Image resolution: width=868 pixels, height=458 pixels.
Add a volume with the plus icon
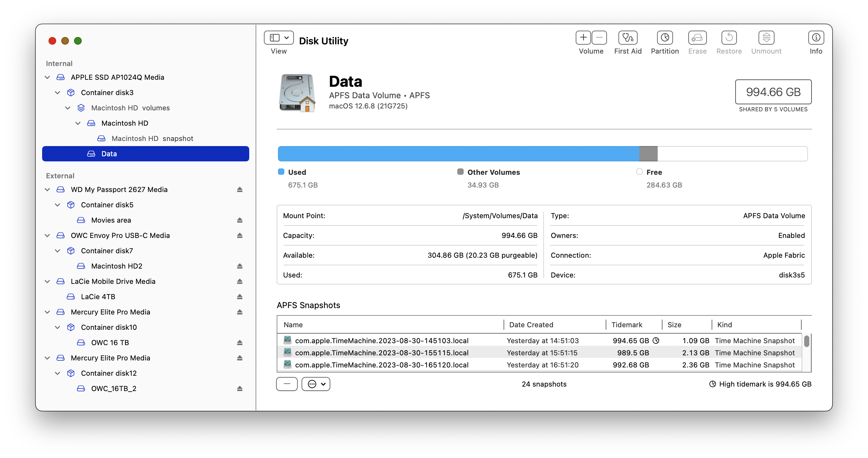tap(583, 38)
